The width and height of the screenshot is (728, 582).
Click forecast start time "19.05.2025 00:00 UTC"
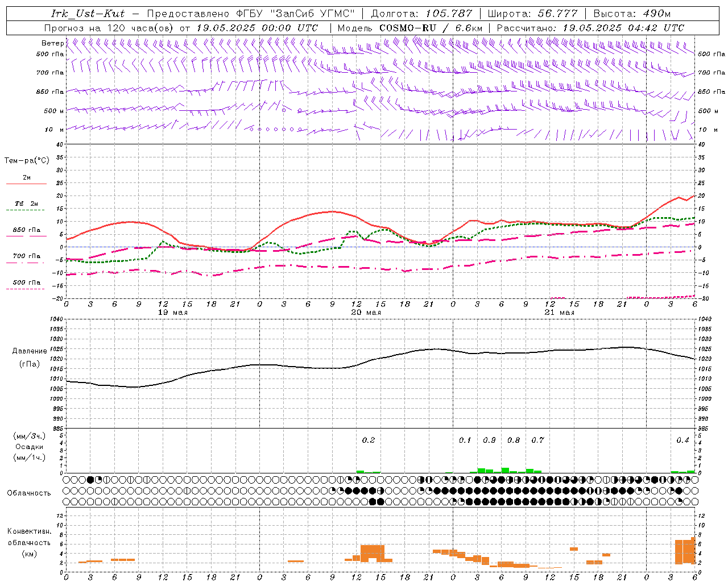(257, 28)
